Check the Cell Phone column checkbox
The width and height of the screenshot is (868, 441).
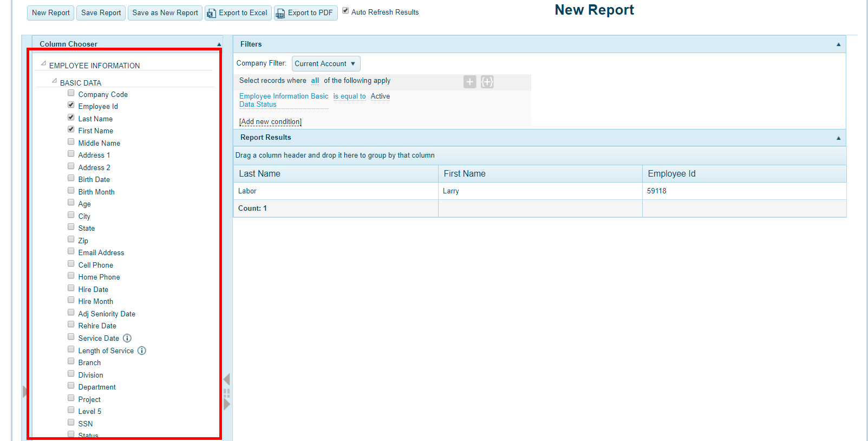71,264
